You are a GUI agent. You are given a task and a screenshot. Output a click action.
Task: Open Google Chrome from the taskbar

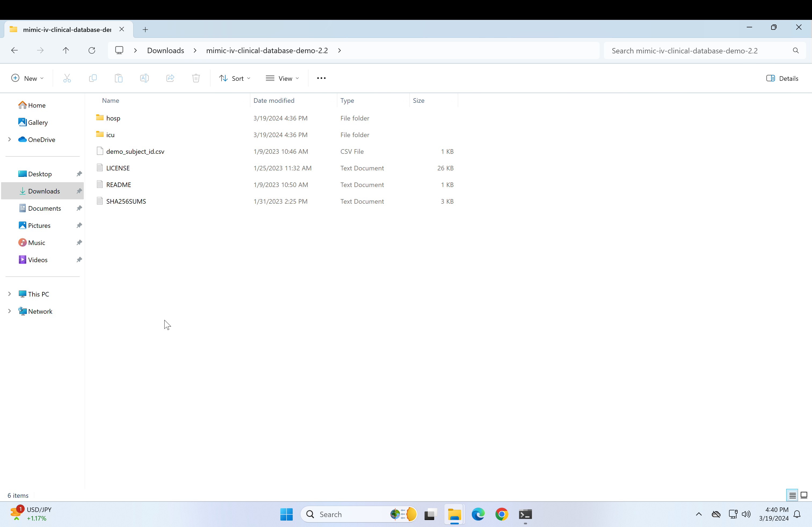[501, 514]
